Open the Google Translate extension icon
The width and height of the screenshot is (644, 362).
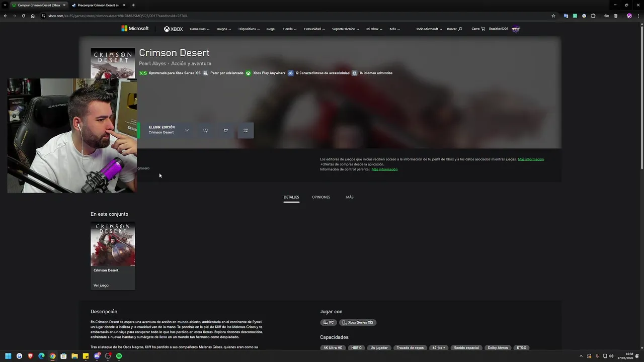[x=566, y=16]
